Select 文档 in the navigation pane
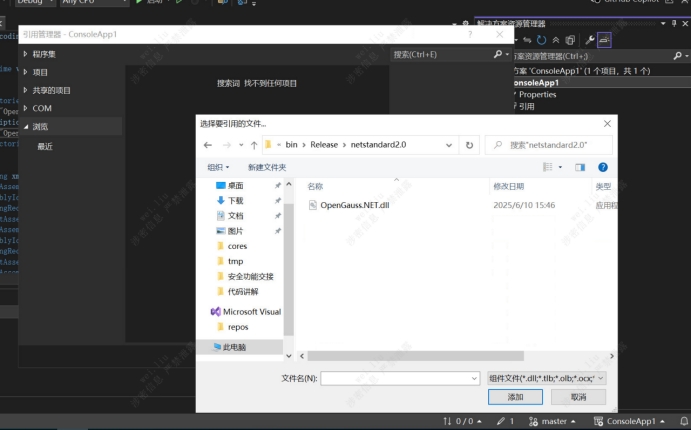Screen dimensions: 692x430 [x=236, y=215]
